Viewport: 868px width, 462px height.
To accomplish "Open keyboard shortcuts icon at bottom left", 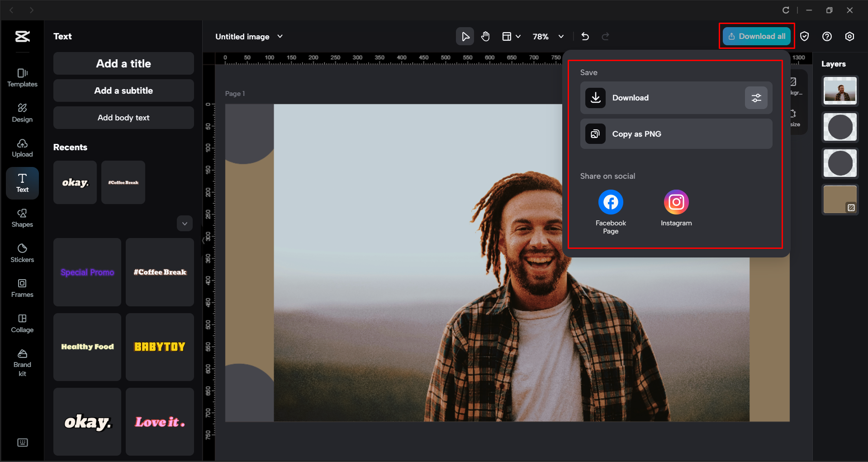I will (x=22, y=443).
